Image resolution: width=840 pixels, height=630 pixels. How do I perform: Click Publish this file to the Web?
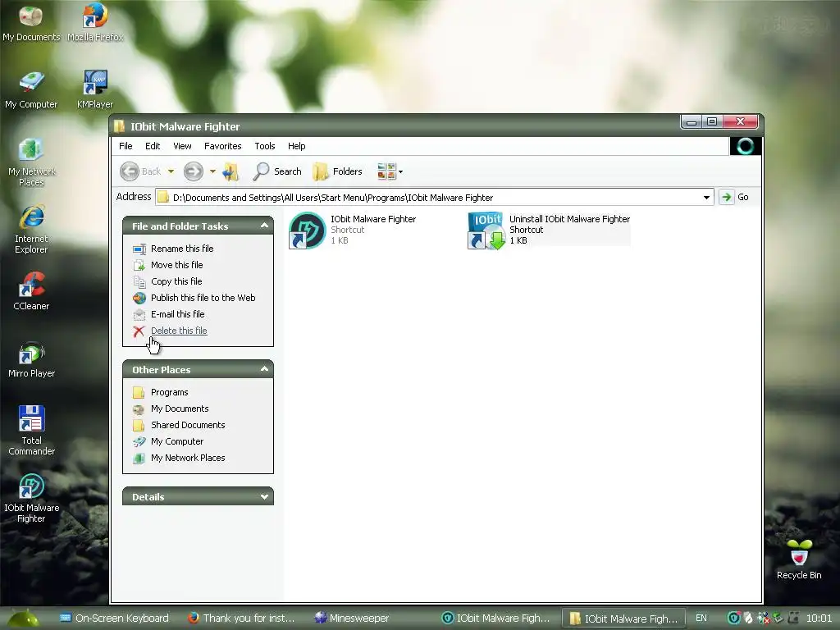[x=203, y=298]
